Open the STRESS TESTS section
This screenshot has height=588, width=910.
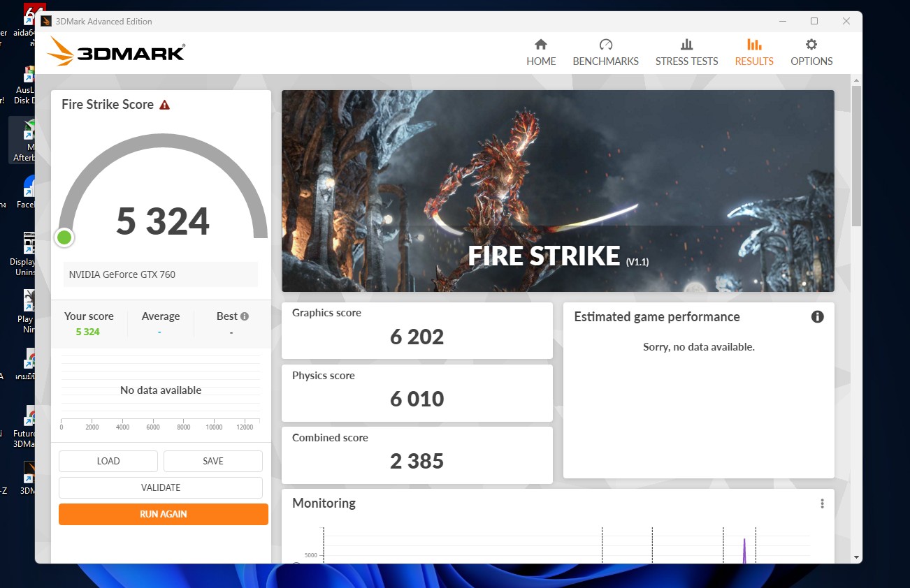(686, 52)
